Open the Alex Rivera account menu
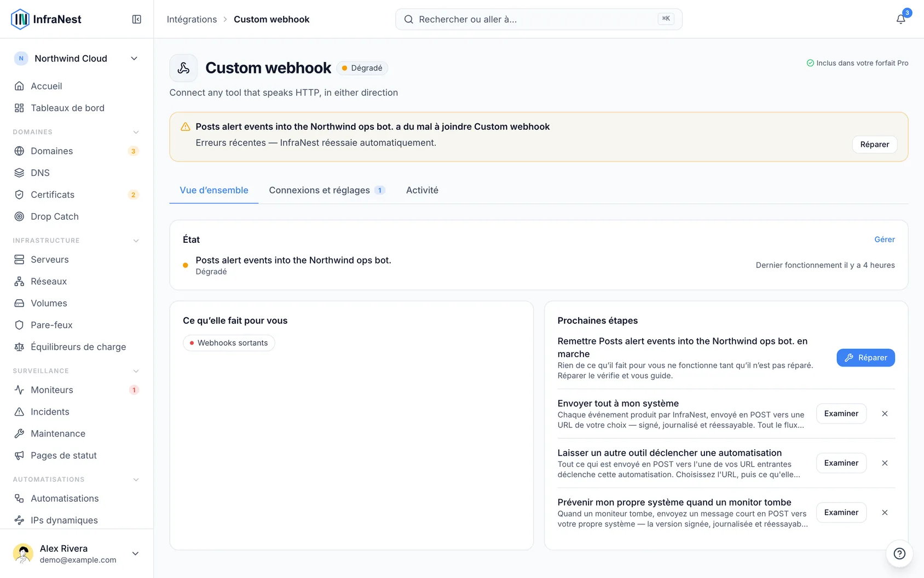The image size is (924, 578). coord(77,553)
